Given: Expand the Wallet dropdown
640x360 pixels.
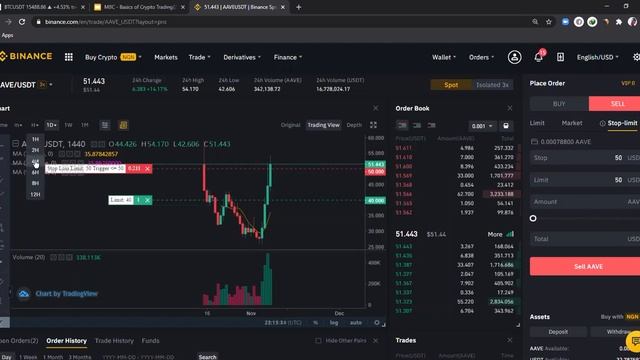Looking at the screenshot, I should tap(444, 57).
